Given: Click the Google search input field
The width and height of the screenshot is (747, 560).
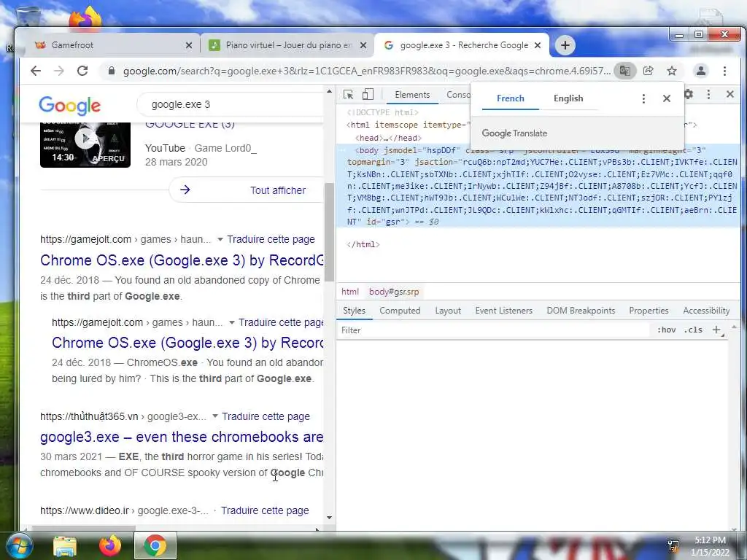Looking at the screenshot, I should coord(231,104).
